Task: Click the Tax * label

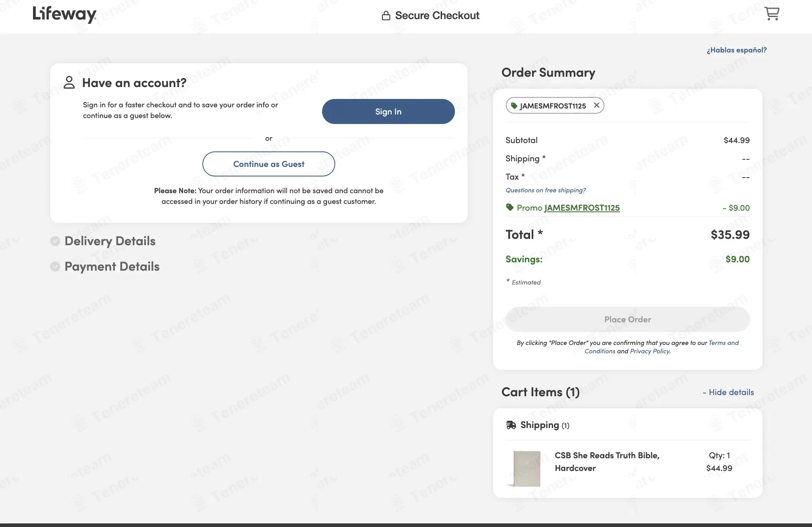Action: [515, 176]
